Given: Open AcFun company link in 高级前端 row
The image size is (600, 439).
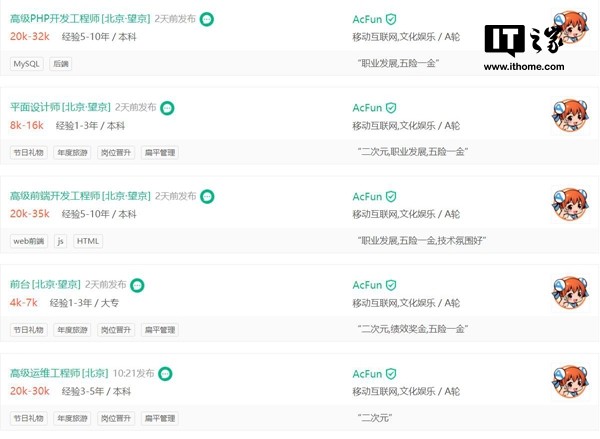Looking at the screenshot, I should pos(367,197).
